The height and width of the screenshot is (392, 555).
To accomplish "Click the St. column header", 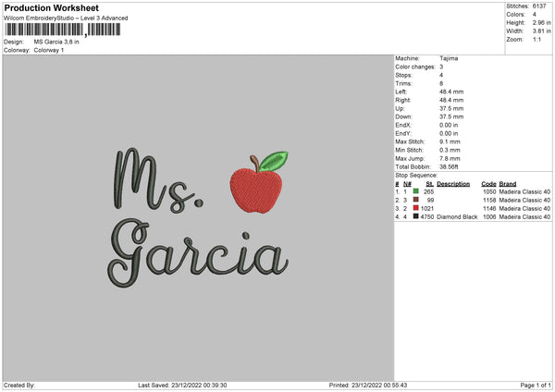I will [x=429, y=183].
